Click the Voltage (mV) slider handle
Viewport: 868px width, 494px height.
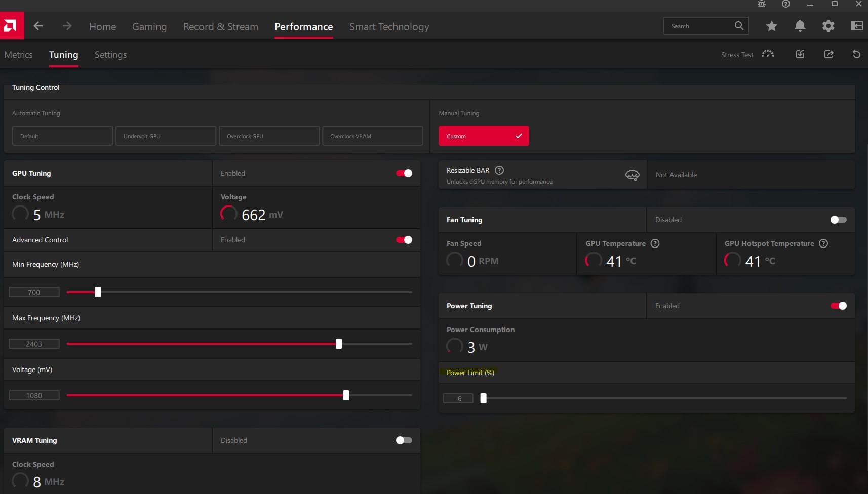[x=346, y=395]
